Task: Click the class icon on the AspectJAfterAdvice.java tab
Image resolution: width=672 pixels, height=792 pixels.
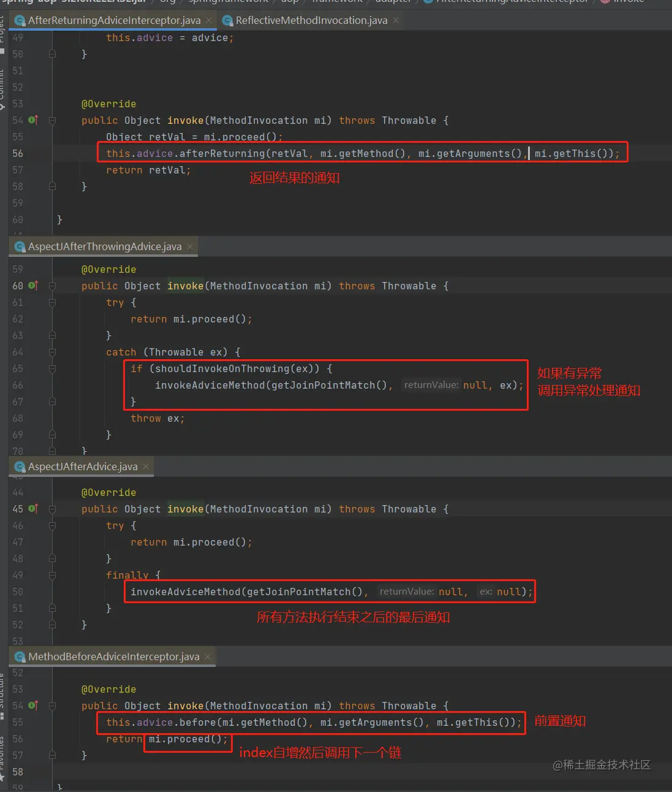Action: [x=20, y=466]
